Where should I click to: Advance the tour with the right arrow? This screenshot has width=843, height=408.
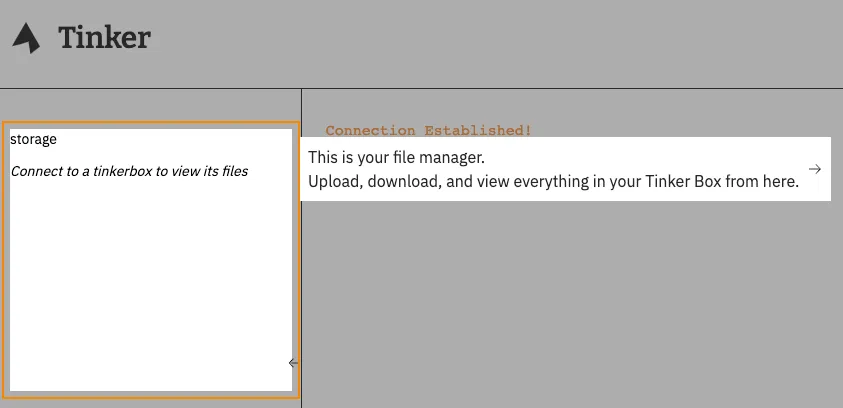(x=815, y=169)
